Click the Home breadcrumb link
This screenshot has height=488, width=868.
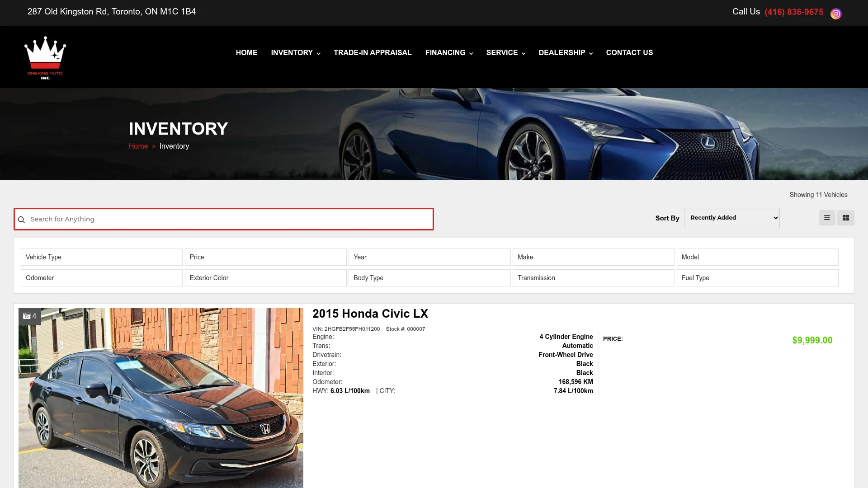pyautogui.click(x=138, y=146)
